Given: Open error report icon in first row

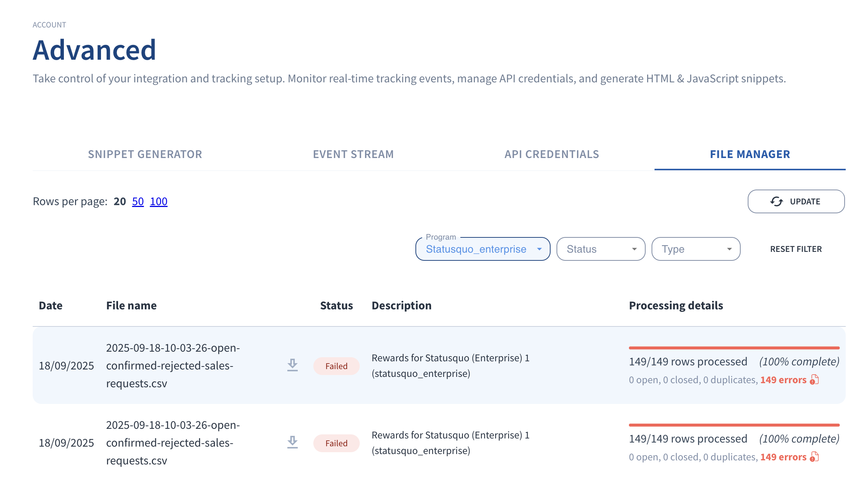Looking at the screenshot, I should [815, 380].
